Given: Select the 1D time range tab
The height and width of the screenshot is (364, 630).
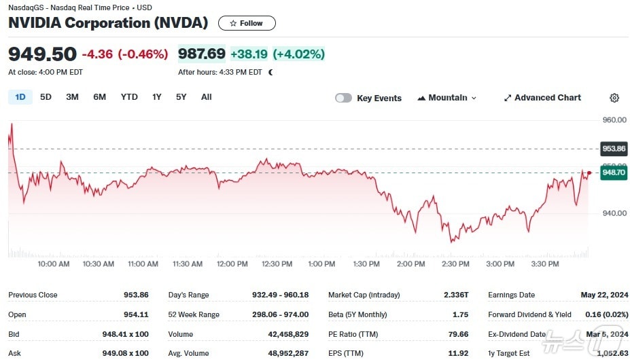Looking at the screenshot, I should click(20, 97).
